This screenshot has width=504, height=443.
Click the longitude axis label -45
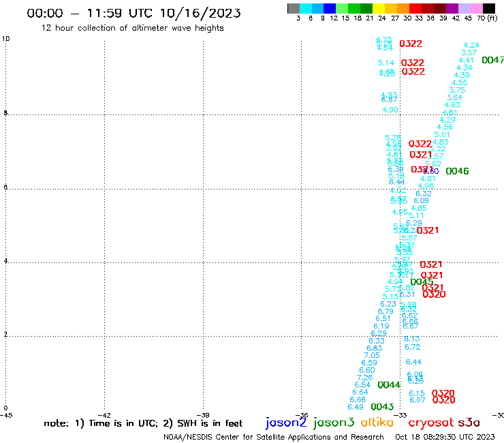coord(6,416)
